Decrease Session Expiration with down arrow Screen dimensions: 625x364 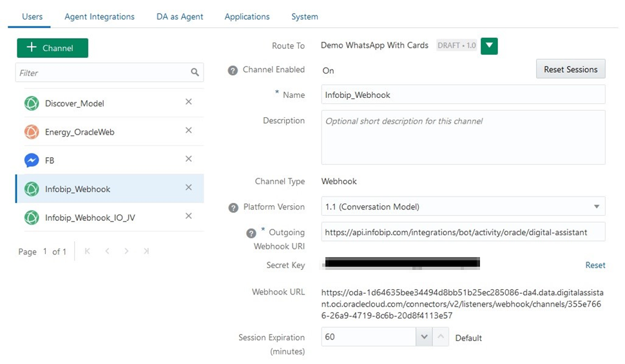(424, 337)
